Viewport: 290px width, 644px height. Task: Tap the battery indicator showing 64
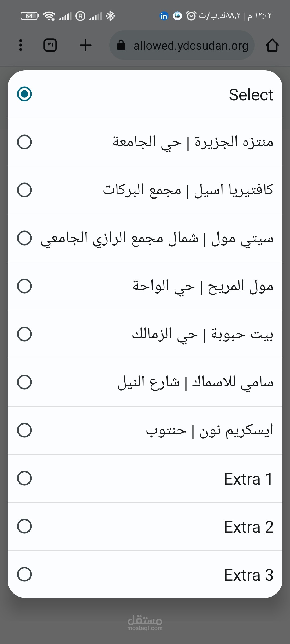pos(30,16)
